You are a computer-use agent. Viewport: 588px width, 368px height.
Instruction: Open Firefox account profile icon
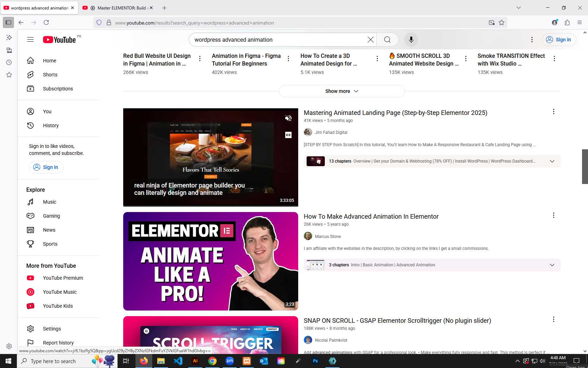point(554,22)
